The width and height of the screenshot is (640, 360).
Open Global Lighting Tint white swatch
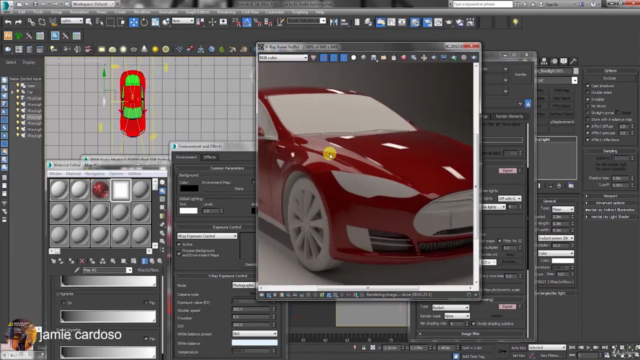188,211
